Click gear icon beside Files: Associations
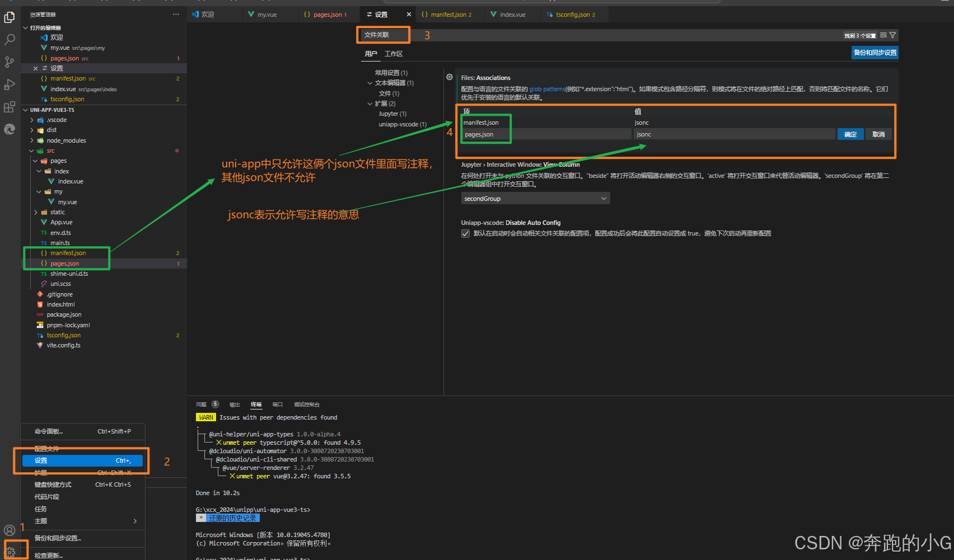 coord(450,77)
